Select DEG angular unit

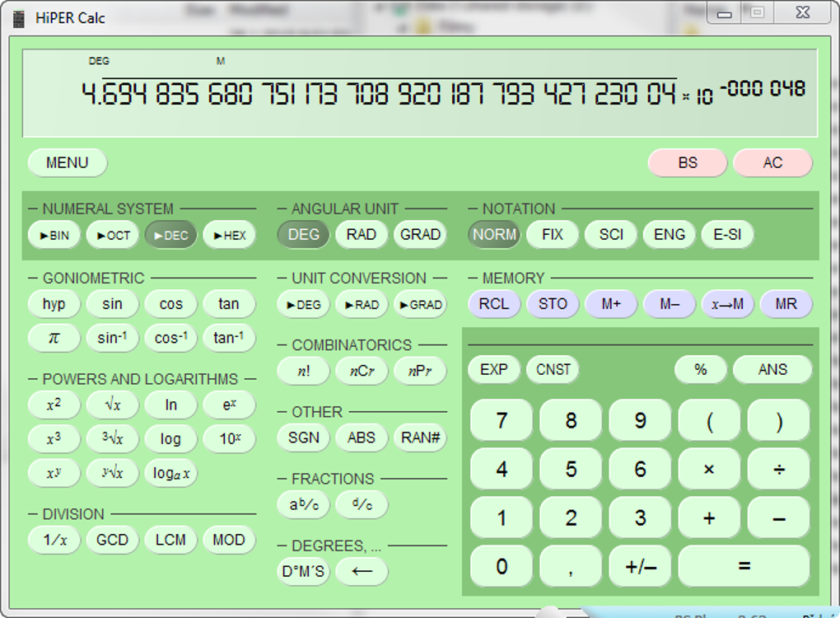tap(303, 235)
